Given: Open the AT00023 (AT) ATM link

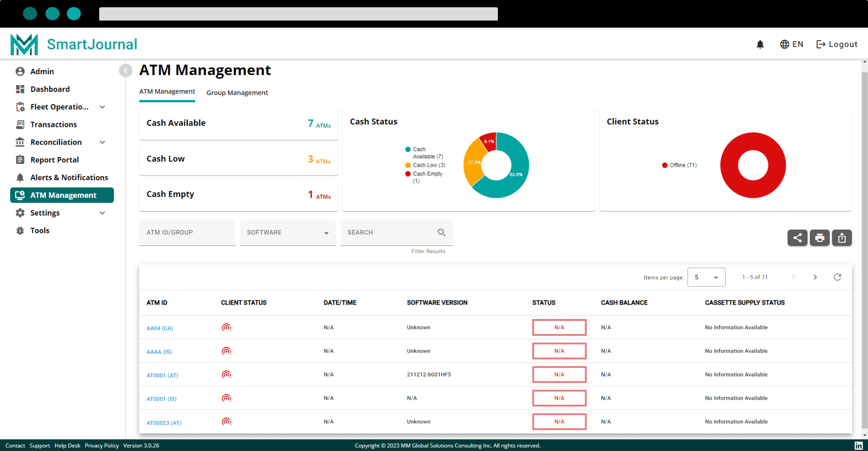Looking at the screenshot, I should tap(164, 423).
